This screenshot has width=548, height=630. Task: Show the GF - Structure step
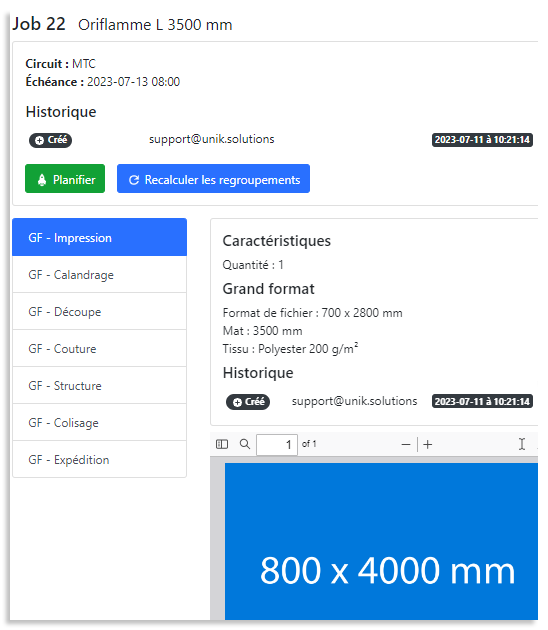100,385
